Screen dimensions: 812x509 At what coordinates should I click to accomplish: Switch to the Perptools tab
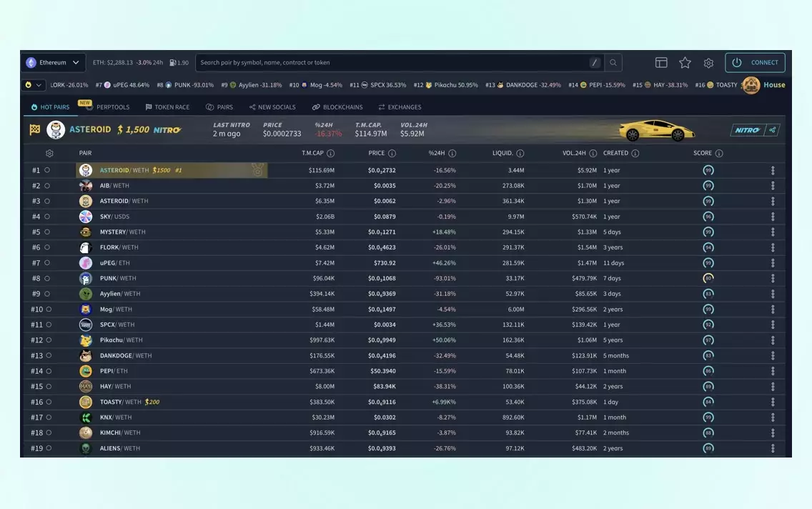[108, 107]
